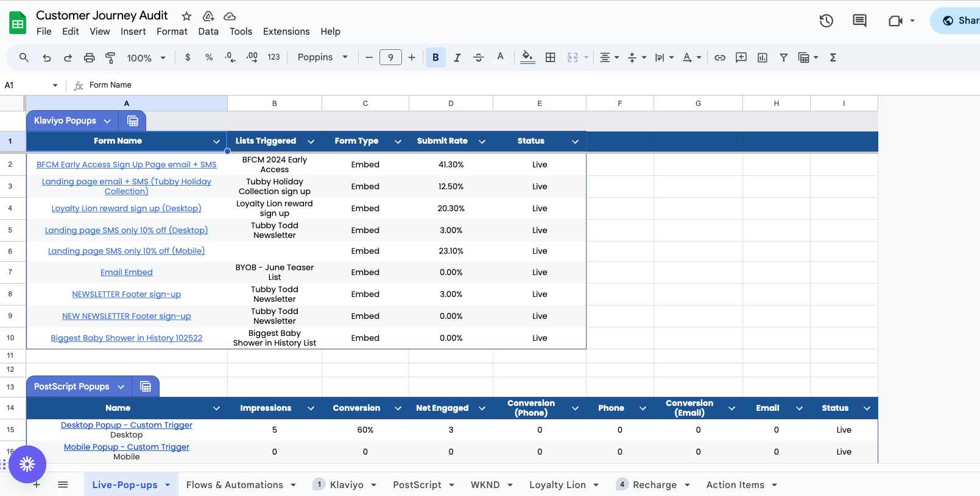Open the Submit Rate column filter dropdown
This screenshot has width=980, height=496.
[482, 141]
